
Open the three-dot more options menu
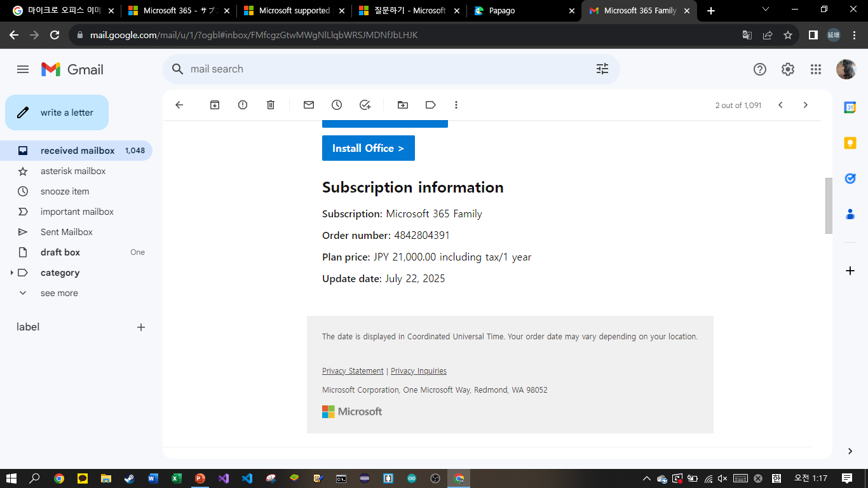[x=456, y=105]
